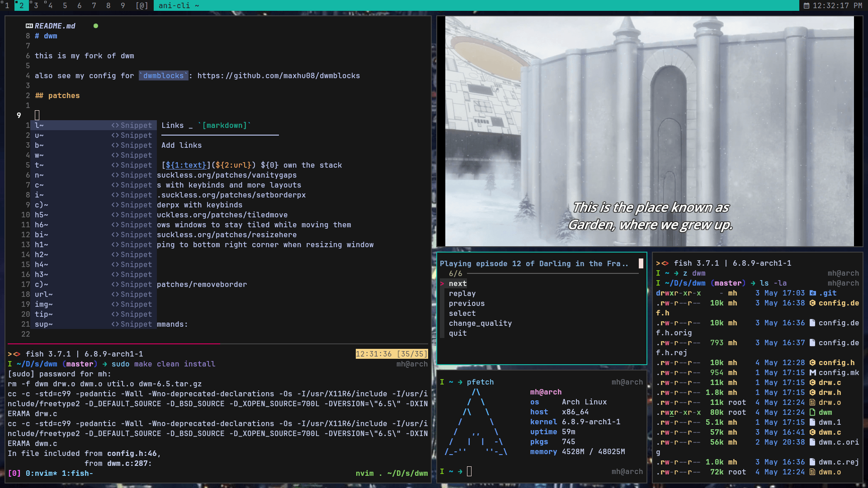Screen dimensions: 868x488
Task: Click the dwmblocks inline code in README
Action: coord(163,75)
